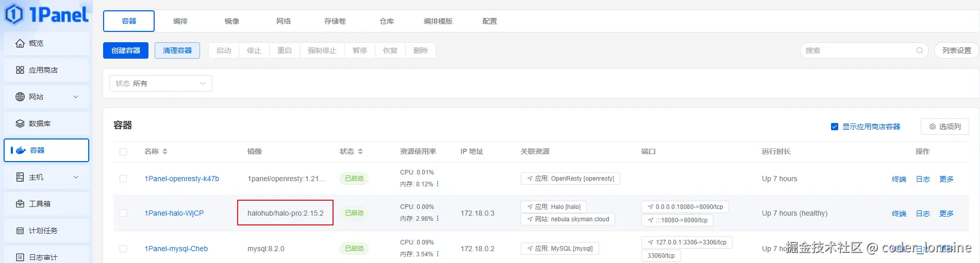
Task: Select the 容器 tab
Action: [x=129, y=21]
